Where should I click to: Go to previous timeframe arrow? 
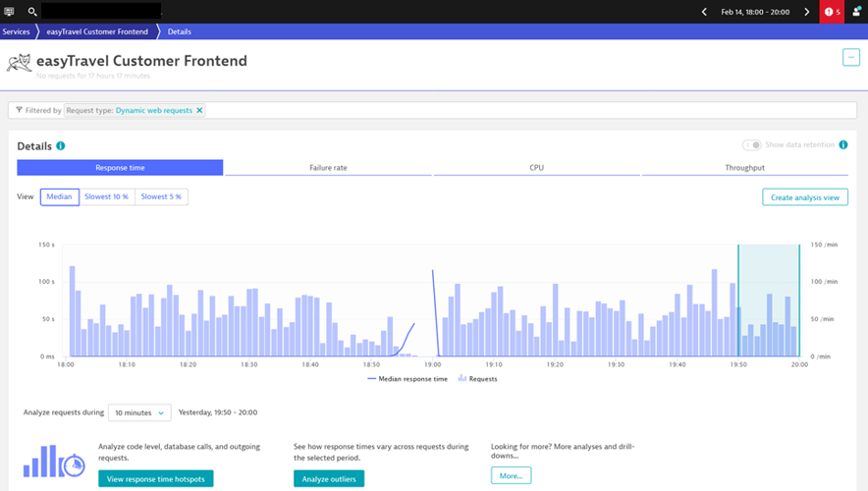[704, 12]
